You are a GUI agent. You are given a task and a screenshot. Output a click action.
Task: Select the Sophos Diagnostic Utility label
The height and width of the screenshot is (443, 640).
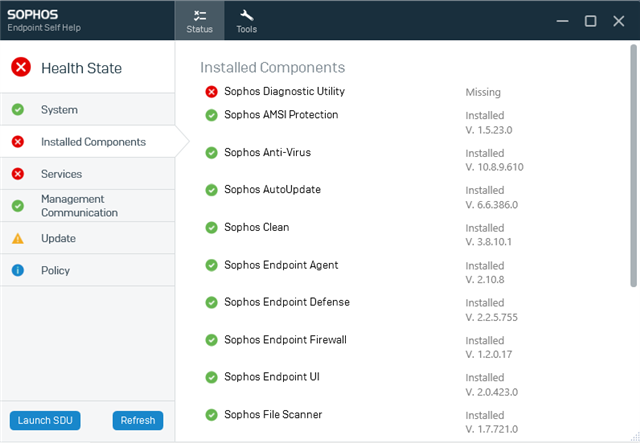284,91
